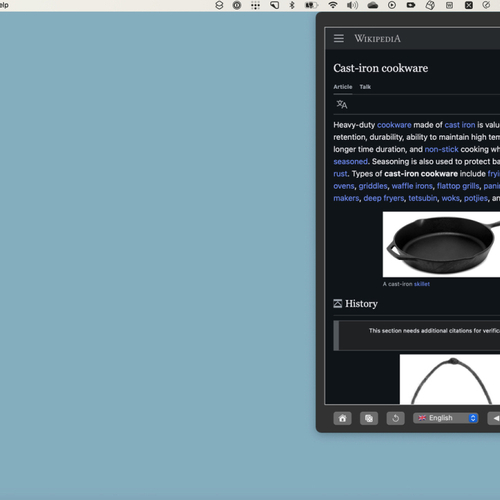Image resolution: width=500 pixels, height=500 pixels.
Task: Load a random article with dice button
Action: click(x=369, y=418)
